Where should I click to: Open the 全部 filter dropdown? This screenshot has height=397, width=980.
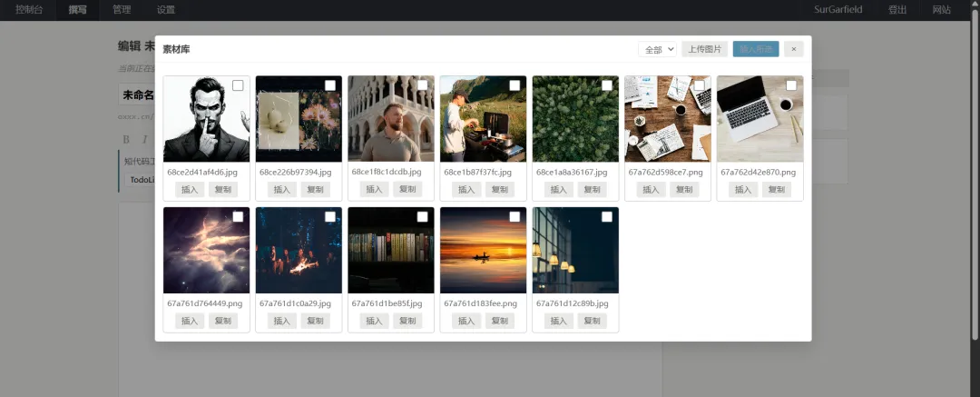657,49
